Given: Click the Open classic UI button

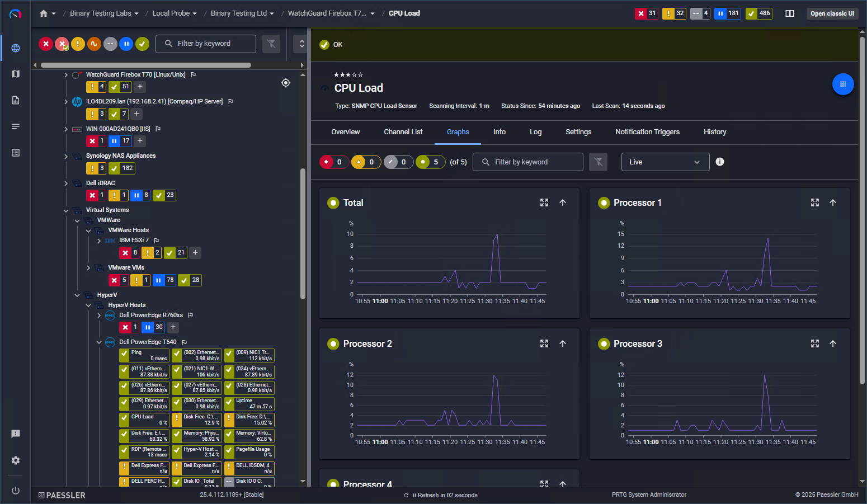Looking at the screenshot, I should tap(832, 13).
